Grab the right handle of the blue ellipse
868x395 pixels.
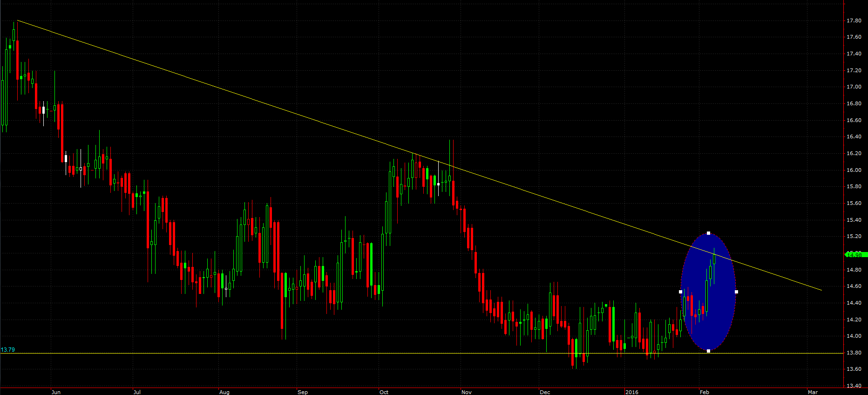736,292
